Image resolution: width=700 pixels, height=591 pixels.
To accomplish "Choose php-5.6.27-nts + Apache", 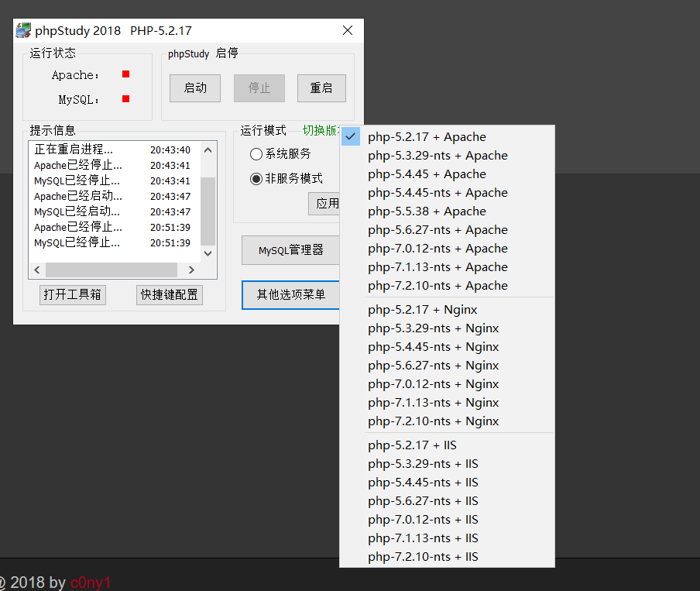I will coord(447,230).
